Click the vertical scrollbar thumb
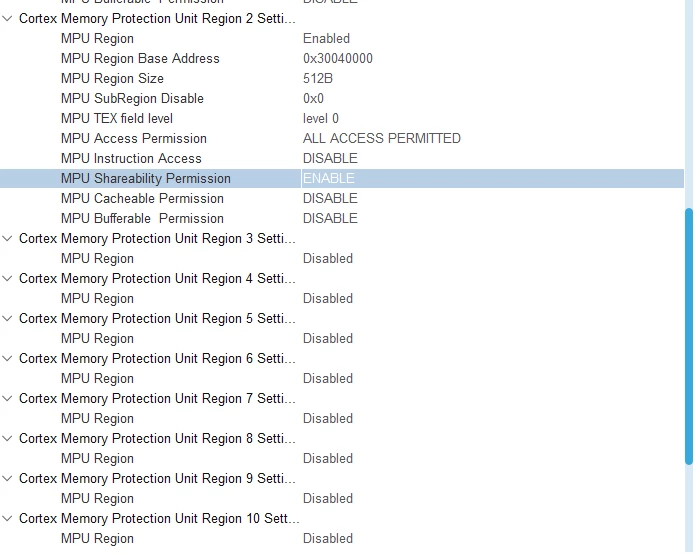This screenshot has height=554, width=695. [689, 336]
